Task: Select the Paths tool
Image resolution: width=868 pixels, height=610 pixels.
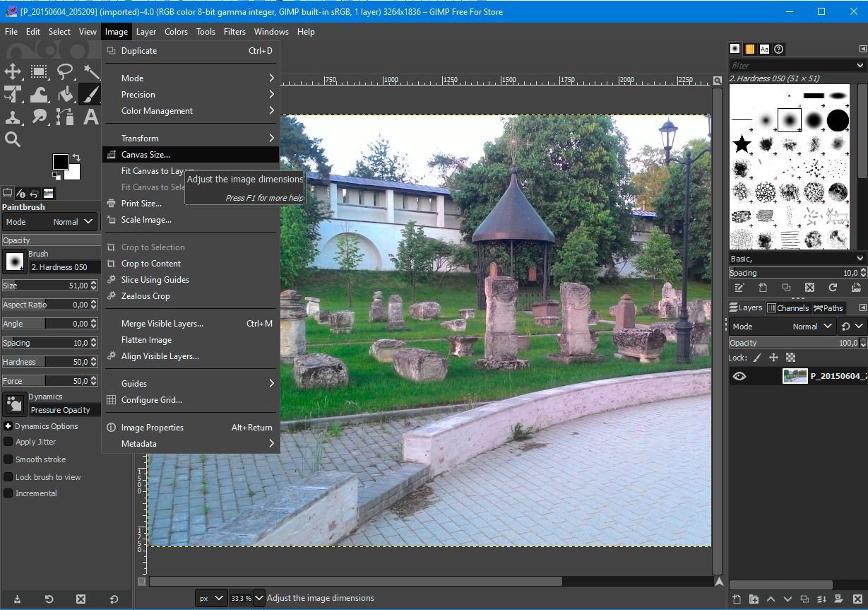Action: point(64,117)
